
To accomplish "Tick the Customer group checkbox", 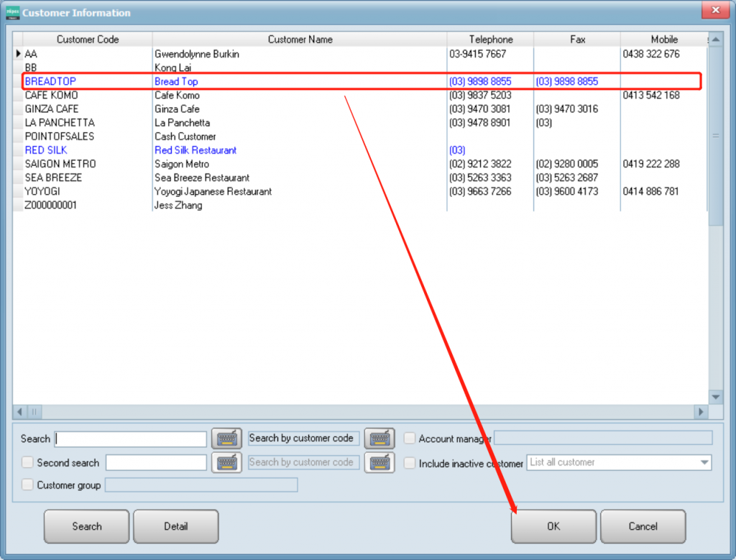I will click(27, 485).
